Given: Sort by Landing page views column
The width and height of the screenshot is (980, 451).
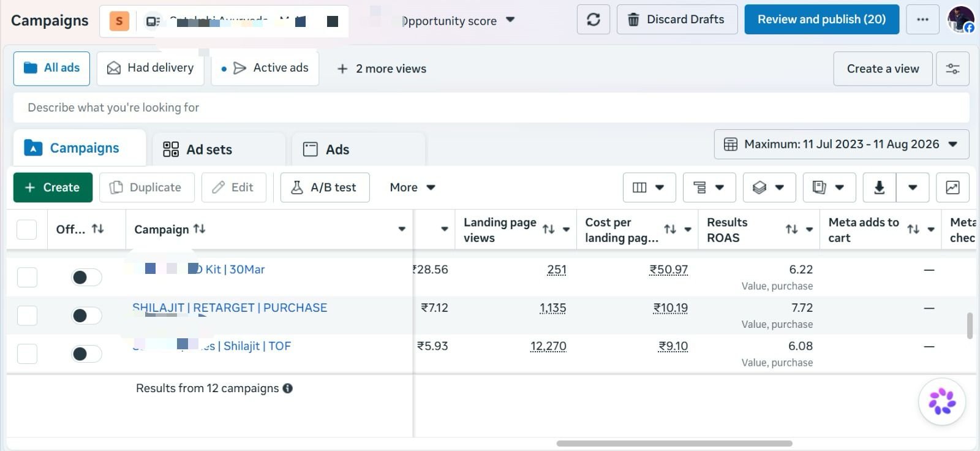Looking at the screenshot, I should [x=548, y=230].
